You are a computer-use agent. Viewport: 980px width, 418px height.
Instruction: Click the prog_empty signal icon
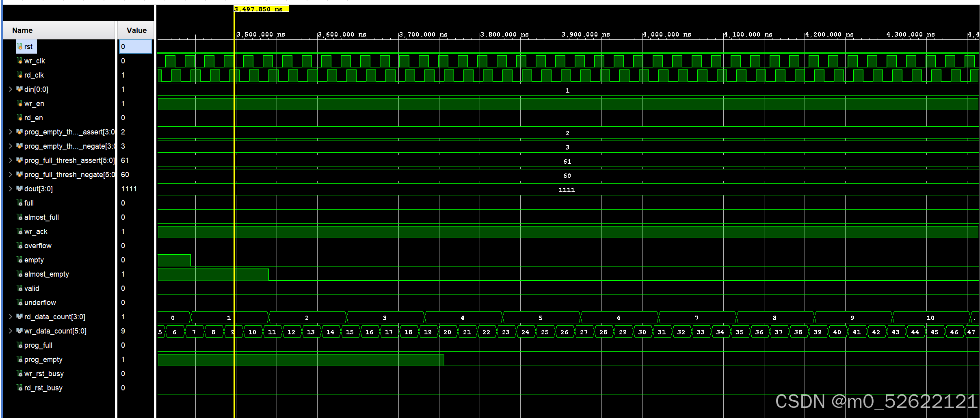(x=19, y=359)
